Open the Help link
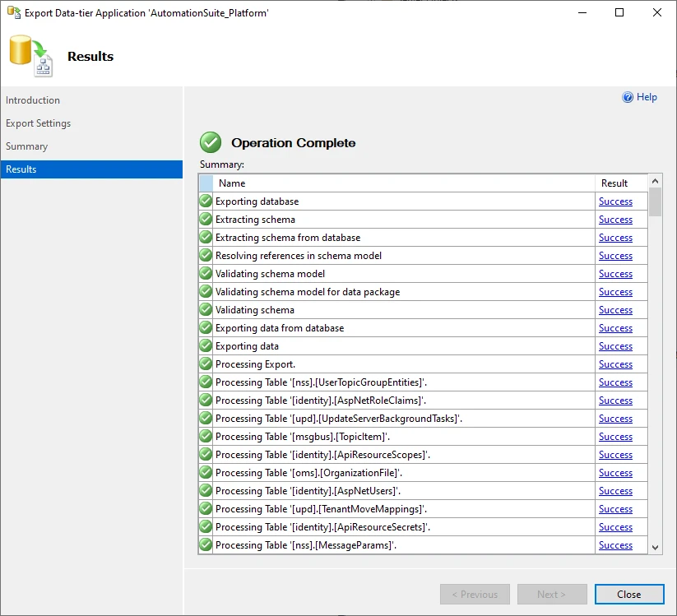This screenshot has height=616, width=677. (647, 97)
